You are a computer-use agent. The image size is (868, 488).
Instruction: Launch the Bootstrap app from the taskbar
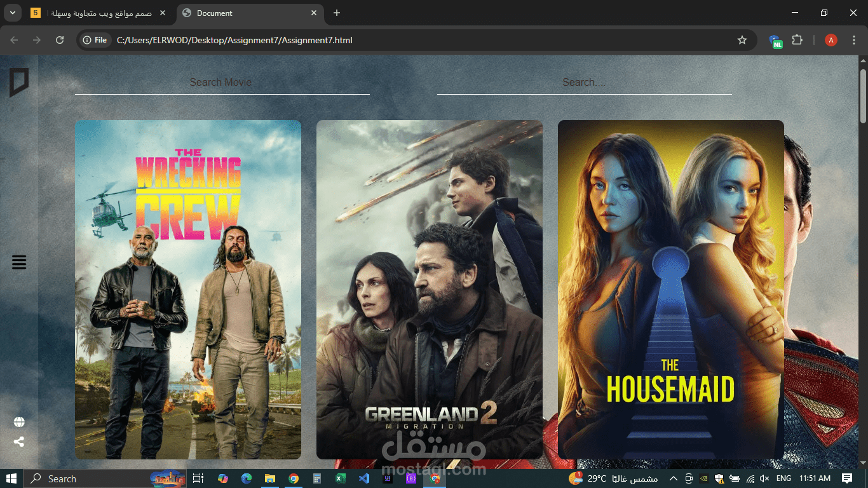point(412,478)
